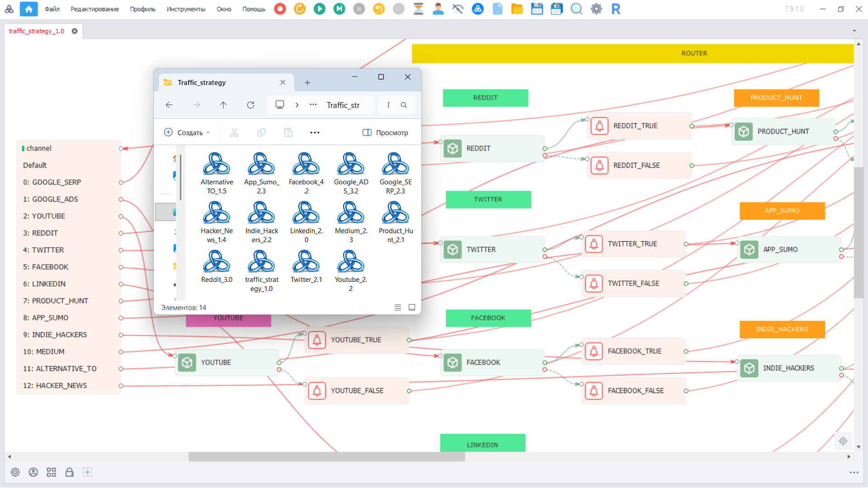Click the hourglass icon in the toolbar

coord(418,9)
